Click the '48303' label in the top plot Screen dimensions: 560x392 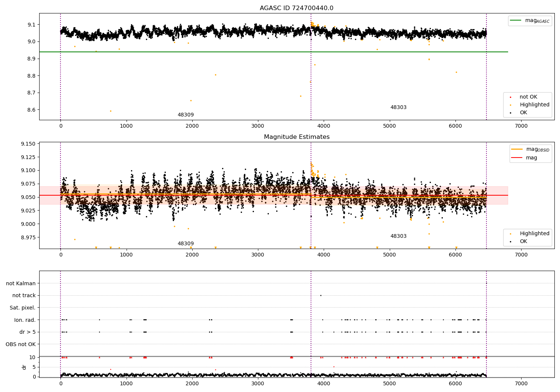[398, 108]
